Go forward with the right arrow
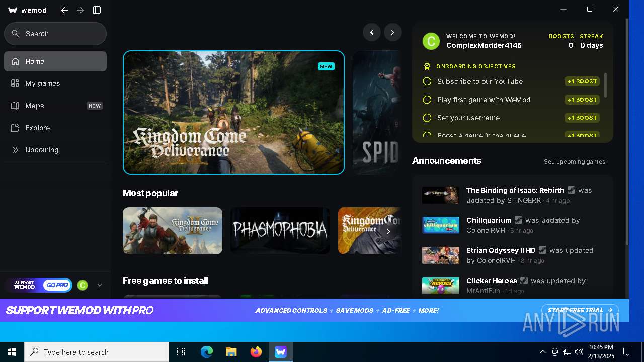644x362 pixels. pyautogui.click(x=80, y=10)
